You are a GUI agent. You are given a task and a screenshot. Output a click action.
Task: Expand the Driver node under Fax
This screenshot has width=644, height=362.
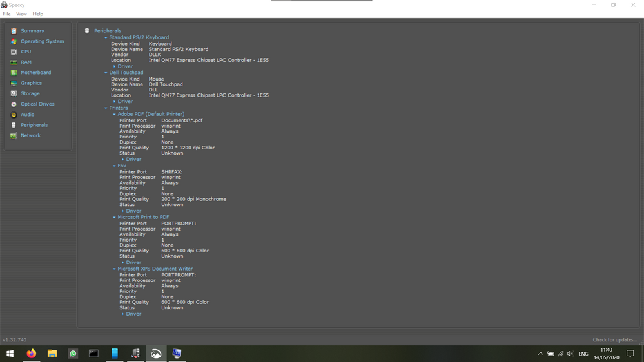(122, 211)
